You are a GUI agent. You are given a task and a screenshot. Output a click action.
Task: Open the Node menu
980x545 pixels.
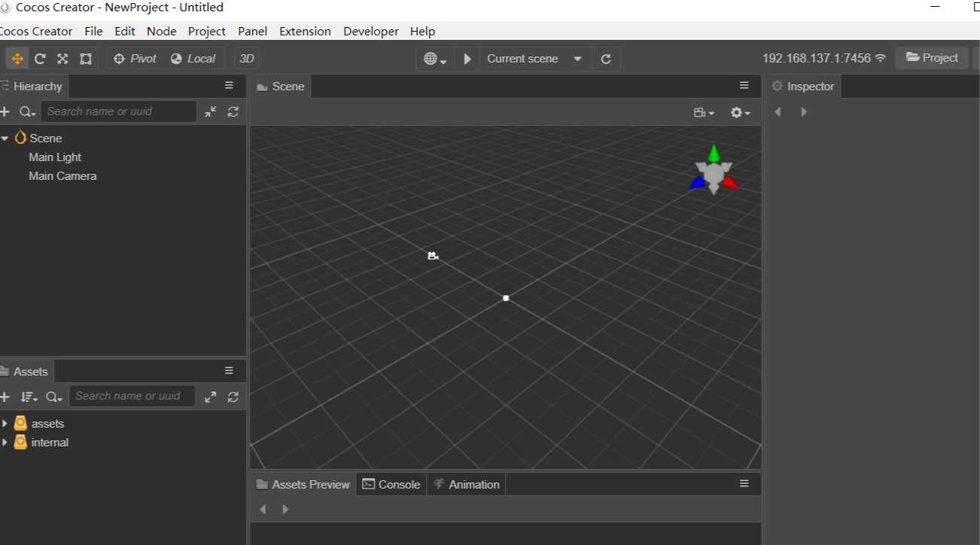coord(162,31)
